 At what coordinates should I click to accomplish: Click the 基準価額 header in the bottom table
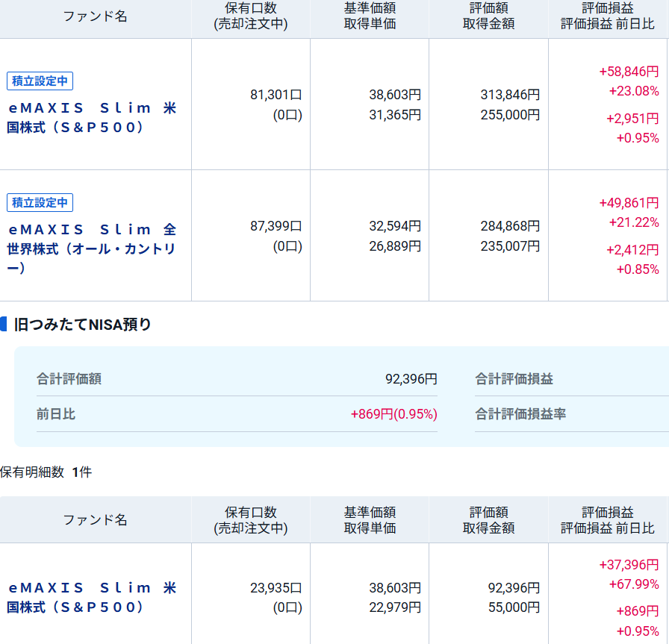370,513
